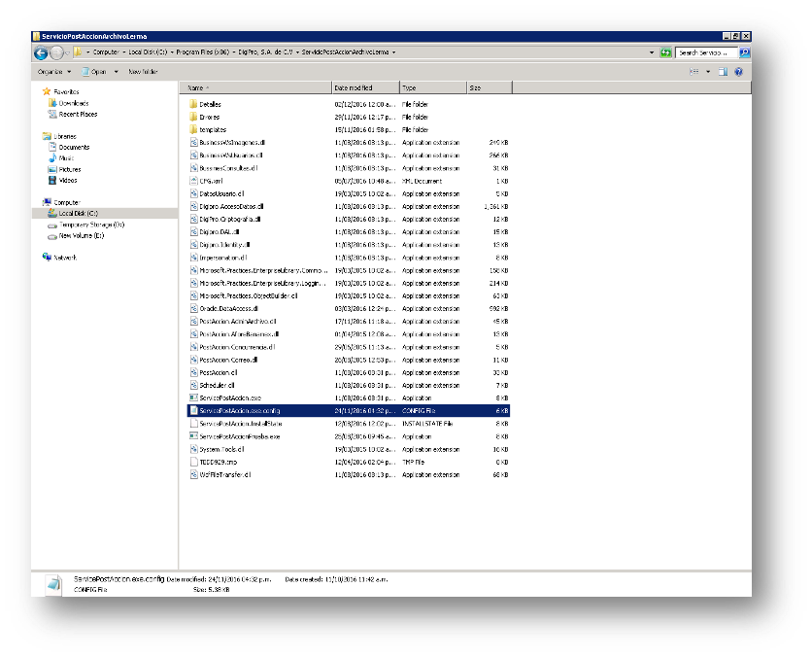The image size is (812, 657).
Task: Expand the change view options arrow
Action: 708,72
